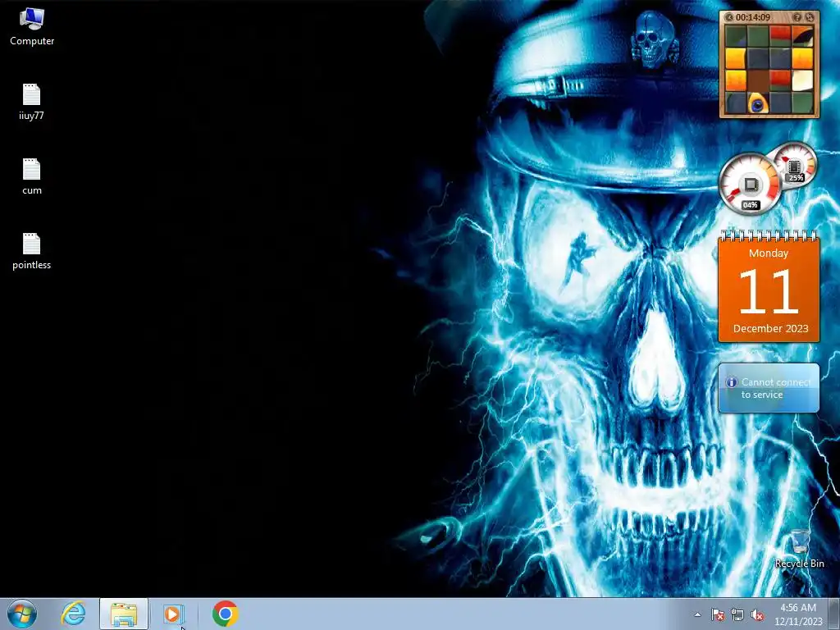Click the orange calendar gadget
The height and width of the screenshot is (630, 840).
click(x=769, y=286)
